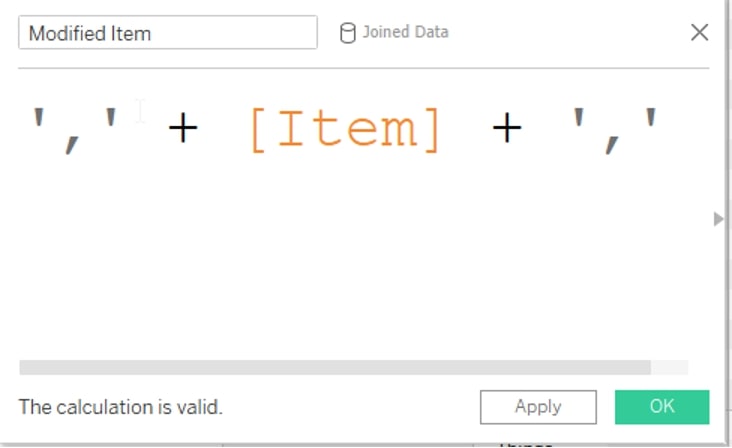Click the Joined Data source label

click(x=405, y=32)
